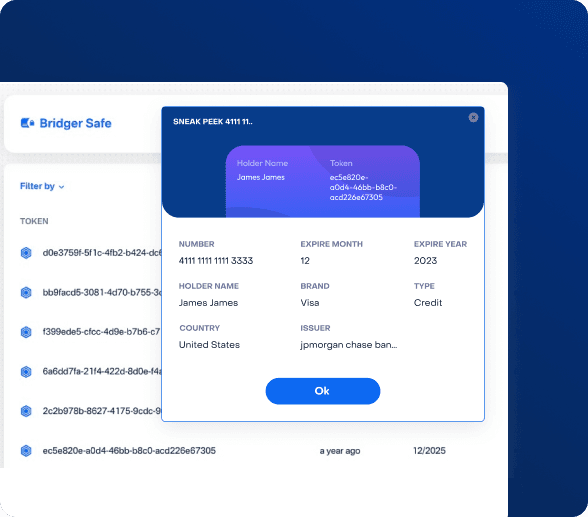
Task: Click the token icon beside f399ede5 row
Action: pos(26,332)
